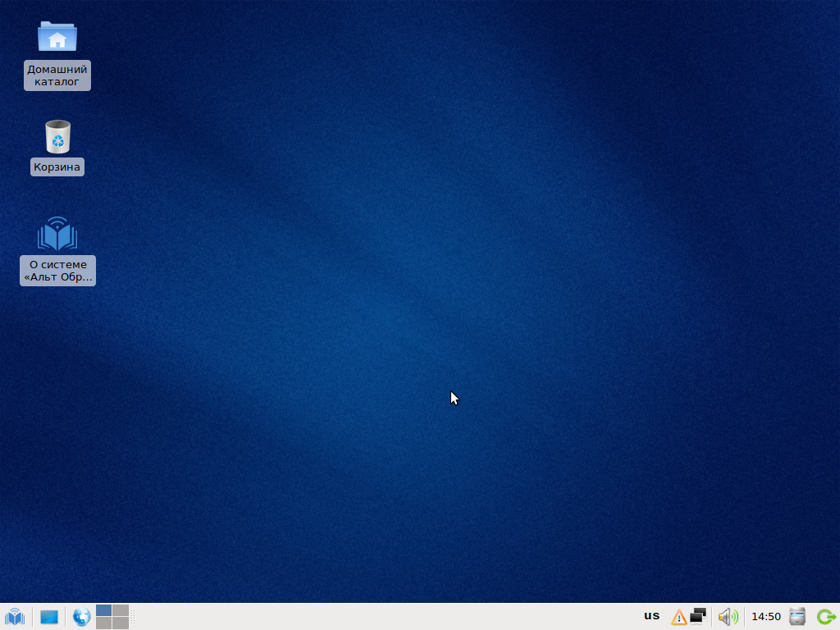Viewport: 840px width, 630px height.
Task: Open the Домашний каталог desktop icon
Action: click(x=57, y=37)
